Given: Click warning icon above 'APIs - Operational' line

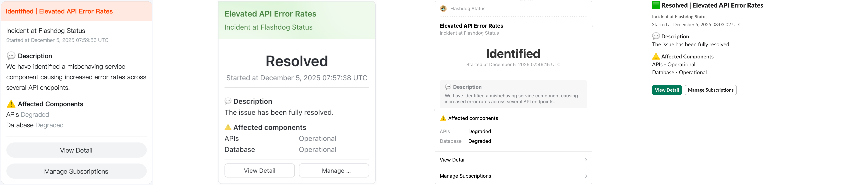Looking at the screenshot, I should coord(656,56).
